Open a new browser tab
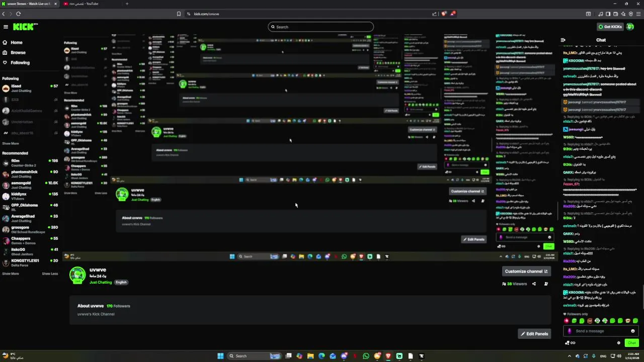The image size is (644, 362). click(x=127, y=4)
